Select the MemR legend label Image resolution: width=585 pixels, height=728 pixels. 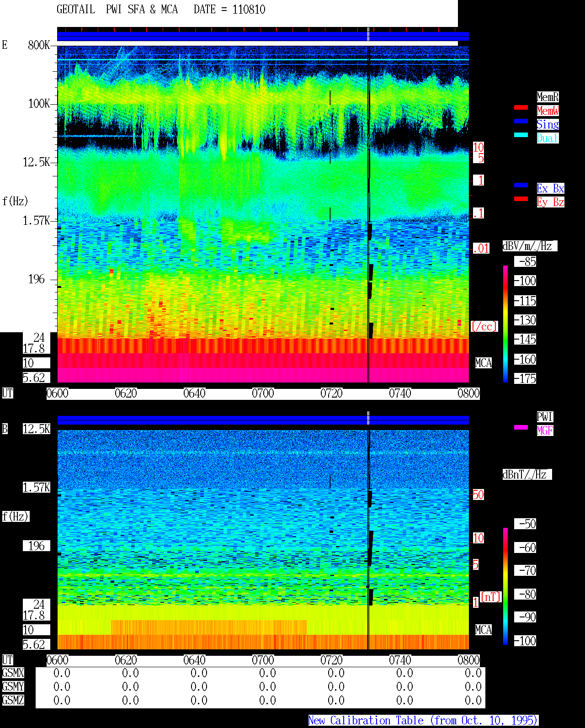pyautogui.click(x=548, y=97)
